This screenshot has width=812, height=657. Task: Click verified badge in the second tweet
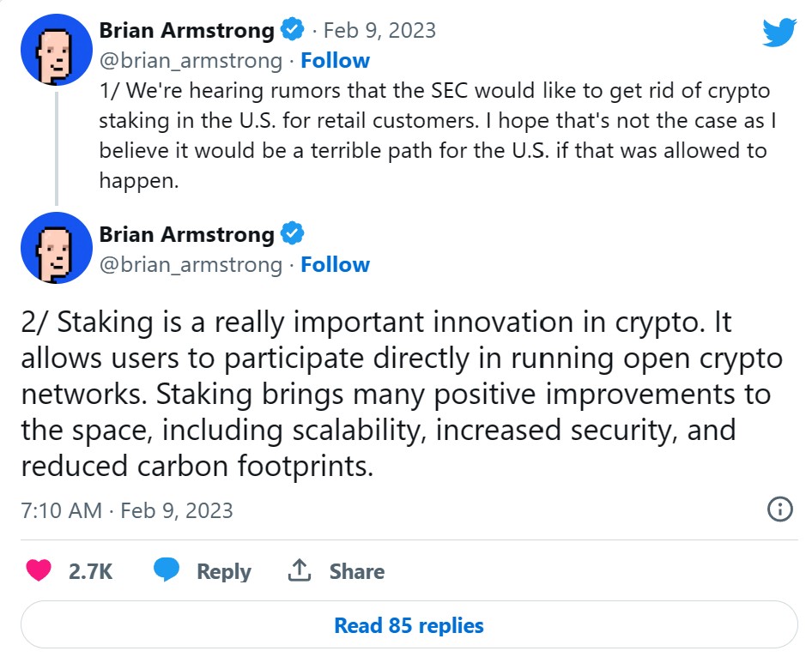click(x=293, y=233)
